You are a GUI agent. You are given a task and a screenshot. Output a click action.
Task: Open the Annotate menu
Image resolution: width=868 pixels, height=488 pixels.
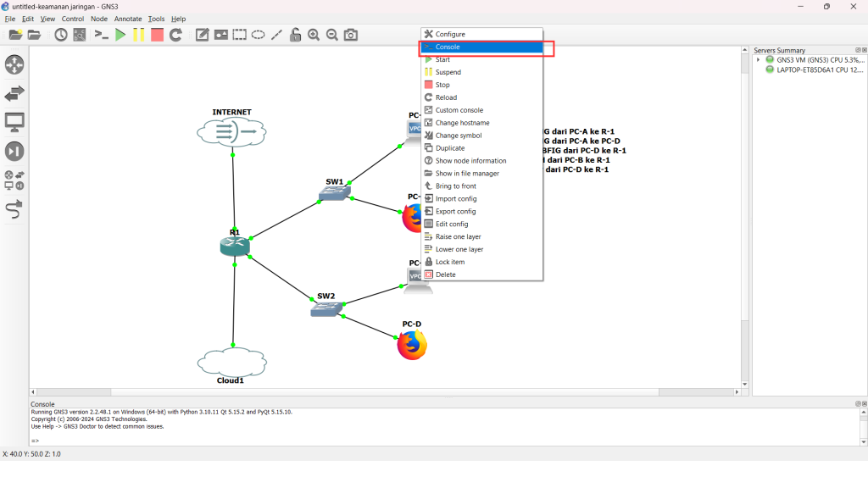click(128, 19)
